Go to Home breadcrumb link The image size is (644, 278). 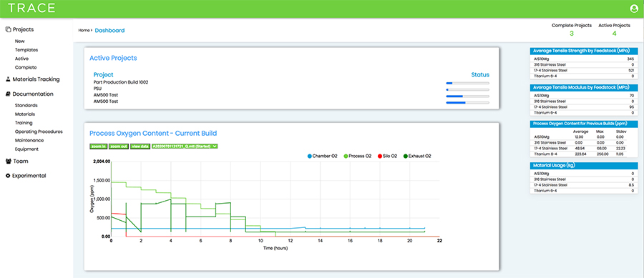84,30
